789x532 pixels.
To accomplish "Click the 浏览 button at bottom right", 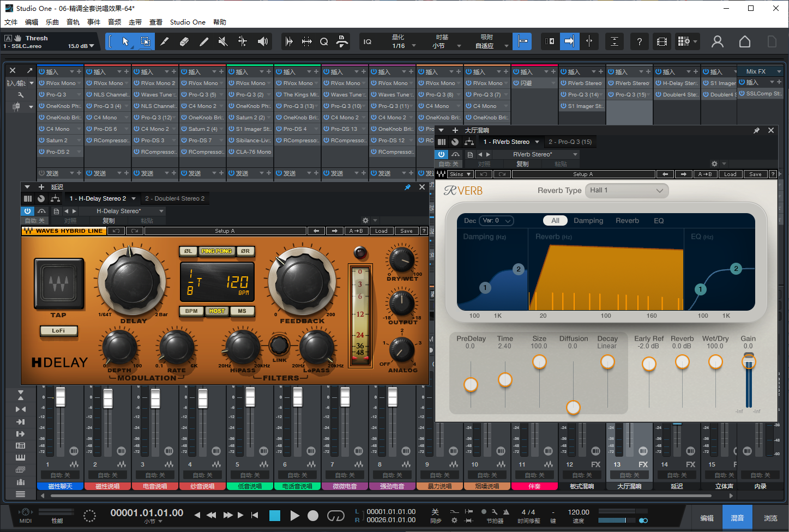I will click(x=770, y=518).
